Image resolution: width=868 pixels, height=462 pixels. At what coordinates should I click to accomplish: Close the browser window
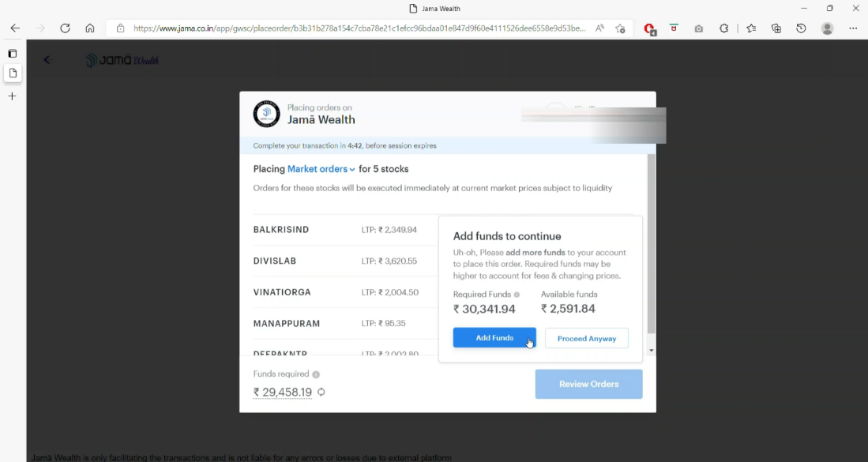pyautogui.click(x=855, y=9)
